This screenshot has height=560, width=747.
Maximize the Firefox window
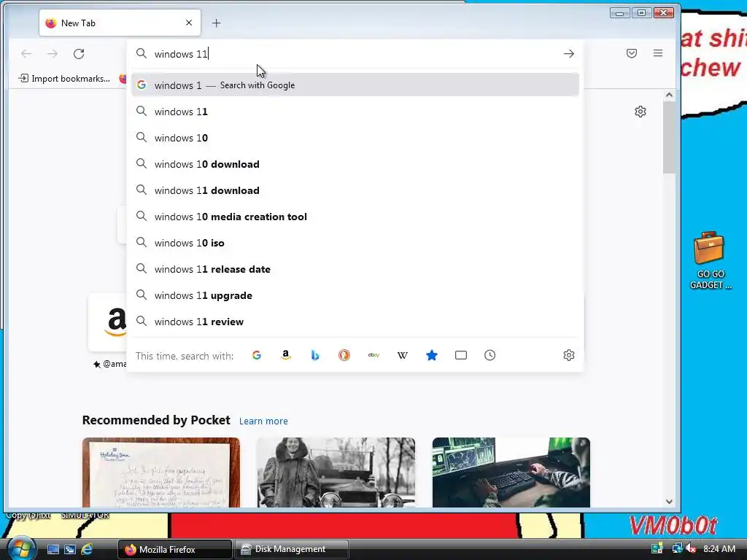(x=641, y=13)
